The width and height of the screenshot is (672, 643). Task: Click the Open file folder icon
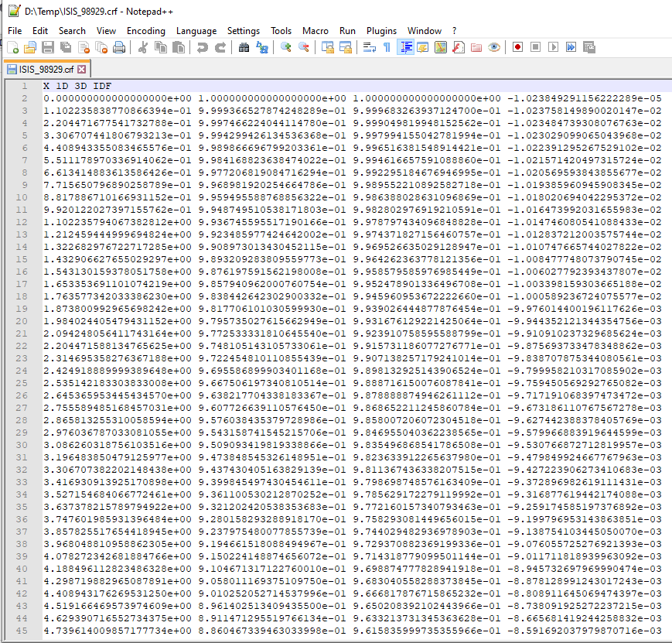30,47
